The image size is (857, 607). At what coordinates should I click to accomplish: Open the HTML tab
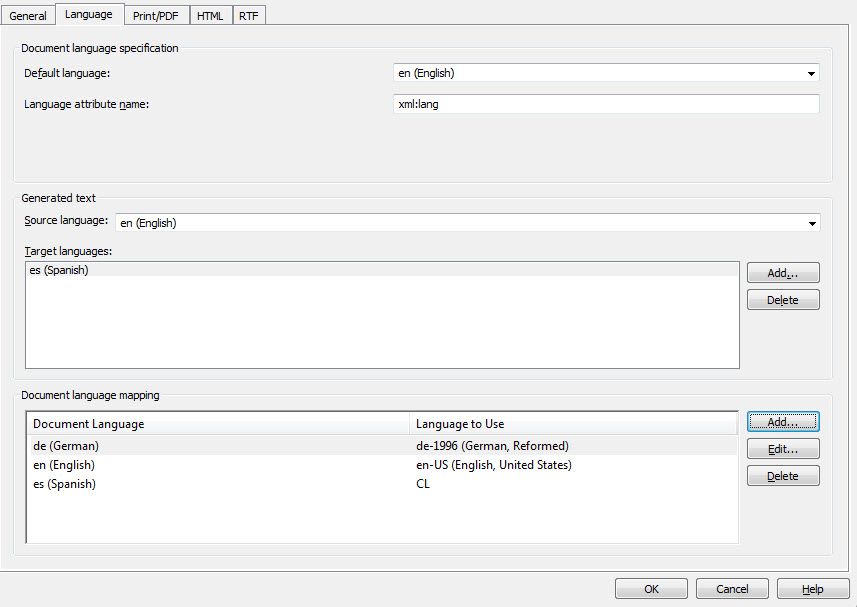point(210,16)
